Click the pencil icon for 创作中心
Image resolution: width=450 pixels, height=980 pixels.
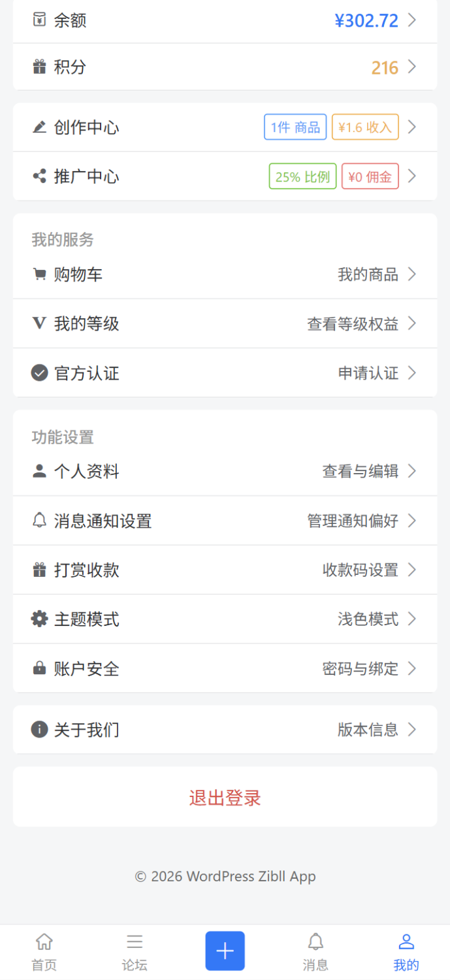(39, 127)
